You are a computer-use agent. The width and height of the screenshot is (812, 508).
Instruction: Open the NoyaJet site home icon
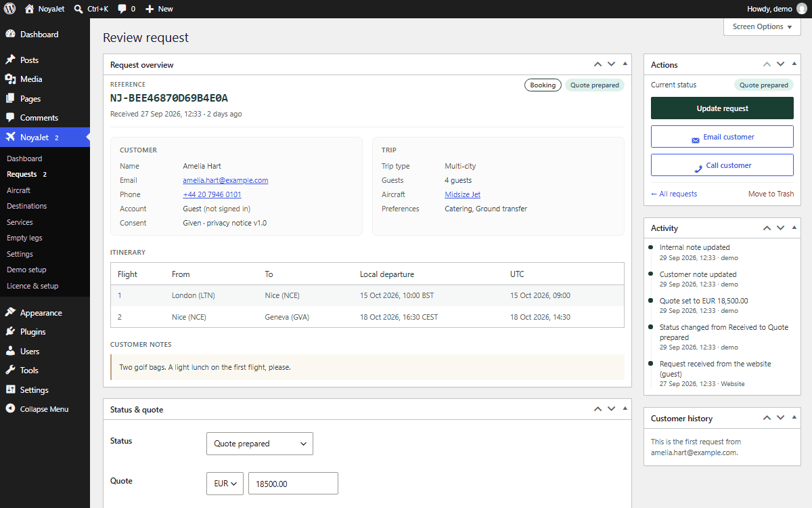click(x=29, y=9)
